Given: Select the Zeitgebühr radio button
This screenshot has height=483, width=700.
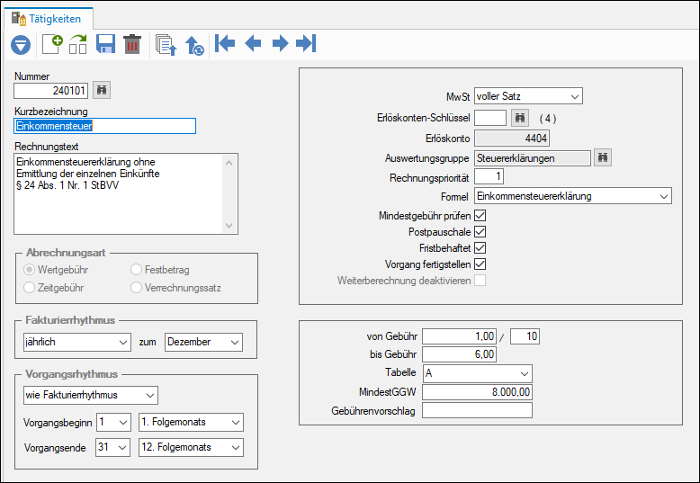Looking at the screenshot, I should pos(29,287).
